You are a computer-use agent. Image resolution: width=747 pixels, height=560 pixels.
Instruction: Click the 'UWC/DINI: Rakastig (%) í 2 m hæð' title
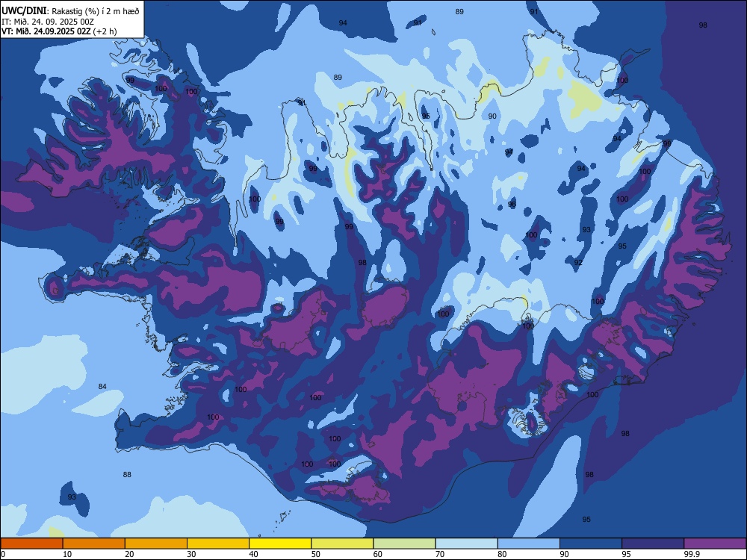[x=70, y=10]
